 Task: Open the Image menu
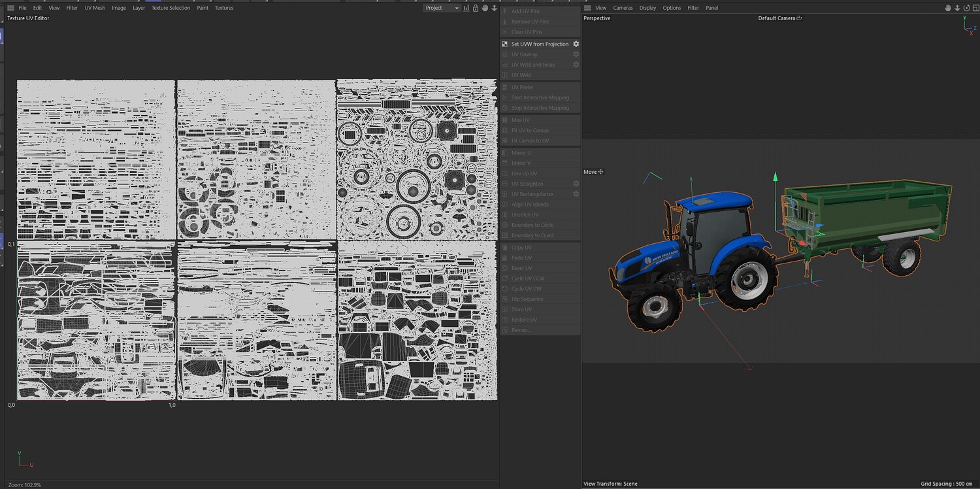tap(119, 8)
